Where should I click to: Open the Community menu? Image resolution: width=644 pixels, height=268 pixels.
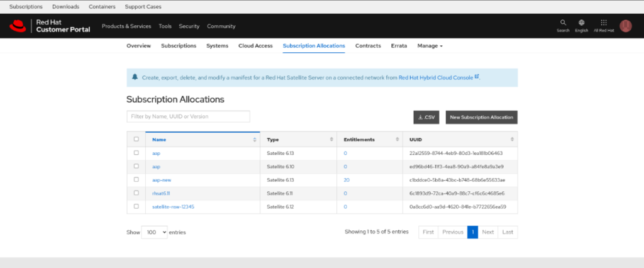pyautogui.click(x=221, y=26)
